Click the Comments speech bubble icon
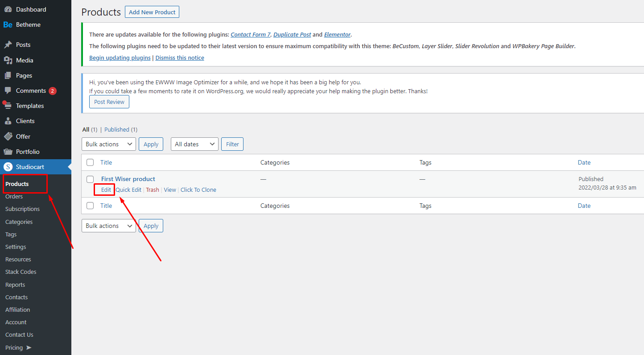The height and width of the screenshot is (355, 644). (8, 91)
